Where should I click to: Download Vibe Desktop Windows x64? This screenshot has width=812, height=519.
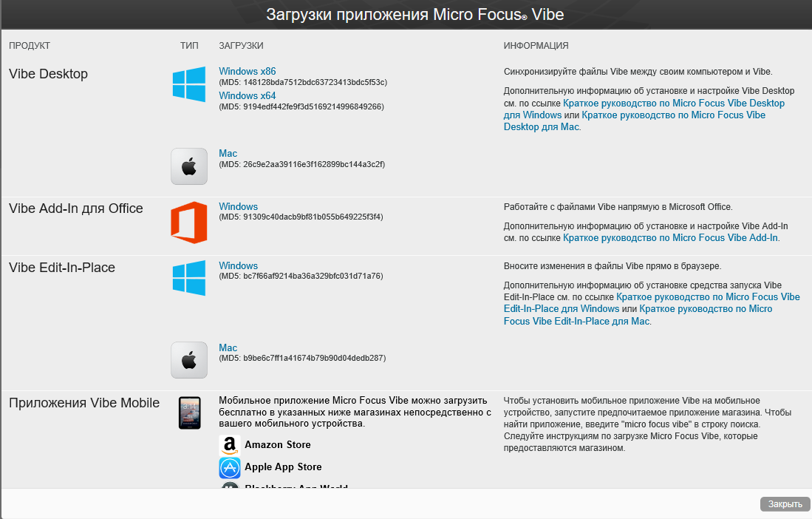coord(247,96)
